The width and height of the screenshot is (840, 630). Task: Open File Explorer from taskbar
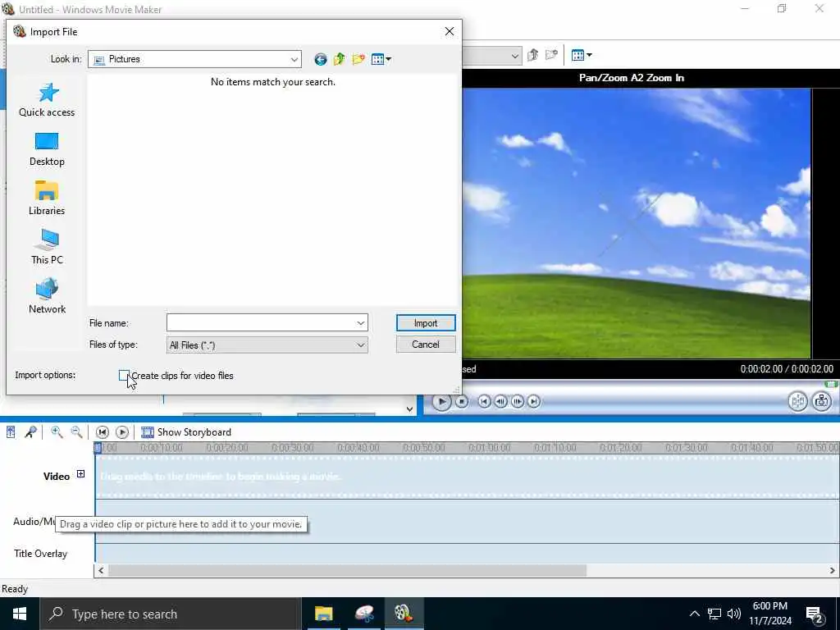323,614
